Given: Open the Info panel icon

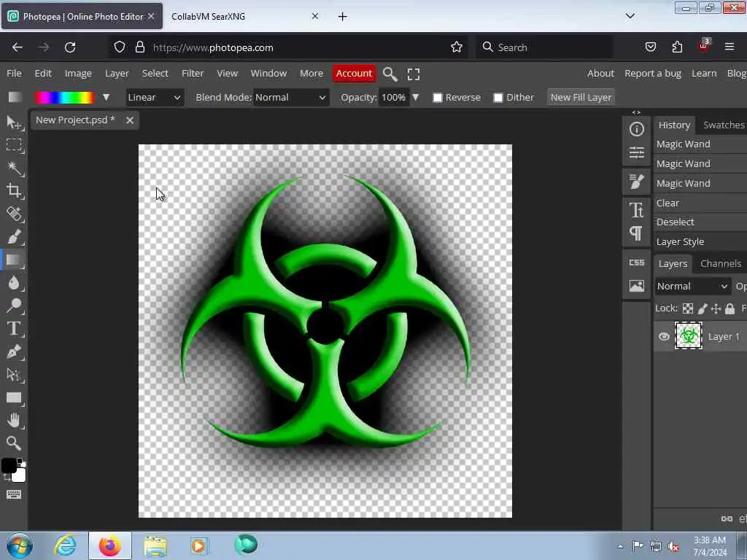Looking at the screenshot, I should (x=636, y=129).
